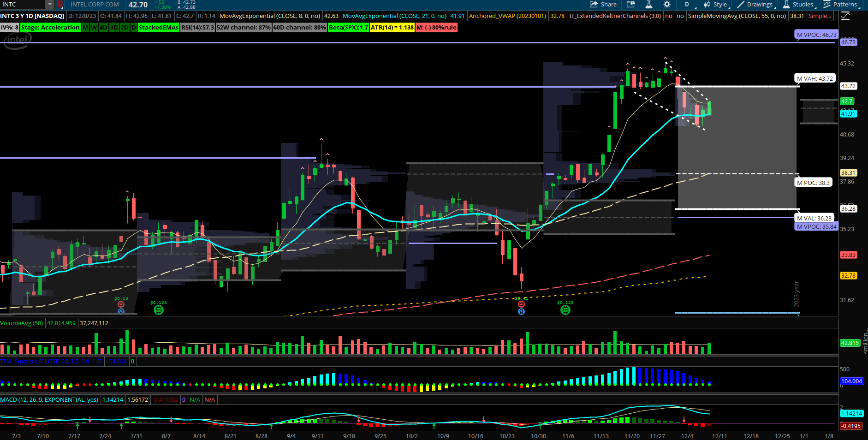Click the Stage: Acceleration label
The width and height of the screenshot is (868, 440).
[x=50, y=28]
